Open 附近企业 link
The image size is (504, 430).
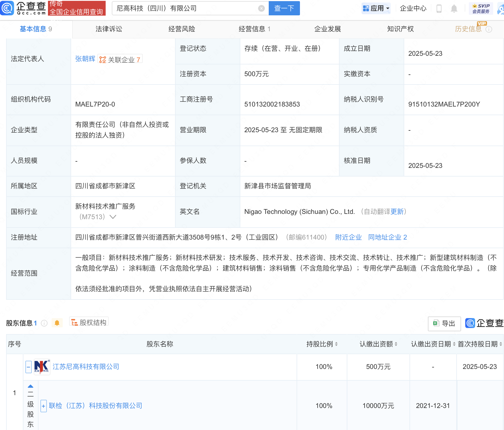pos(348,237)
